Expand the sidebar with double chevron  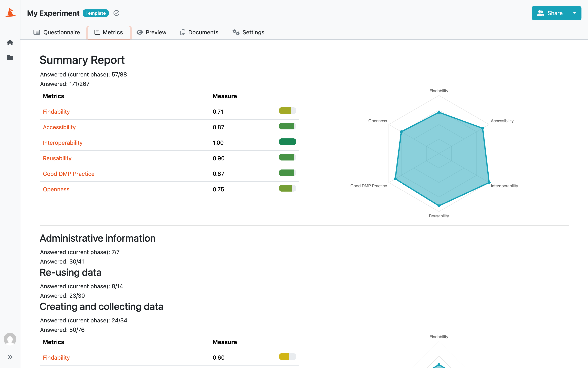click(x=10, y=357)
